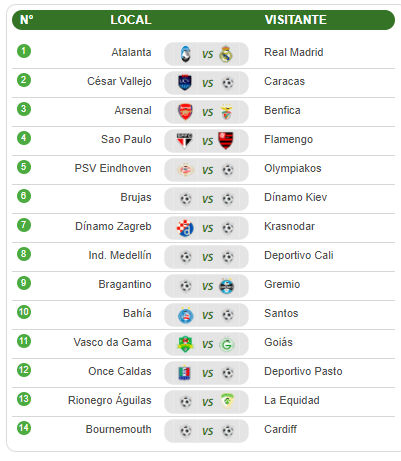
Task: Click the PSV Eindhoven badge icon
Action: pos(185,170)
